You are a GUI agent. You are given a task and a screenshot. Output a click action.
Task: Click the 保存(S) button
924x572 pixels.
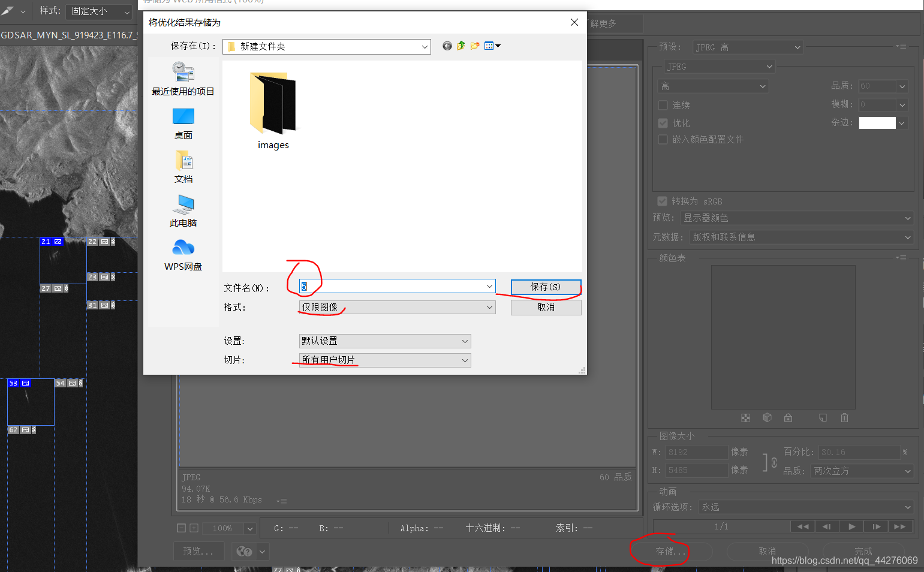click(x=546, y=287)
